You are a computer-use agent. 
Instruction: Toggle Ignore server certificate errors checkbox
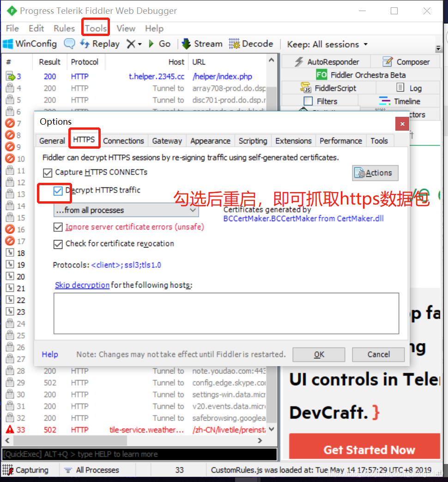tap(58, 227)
